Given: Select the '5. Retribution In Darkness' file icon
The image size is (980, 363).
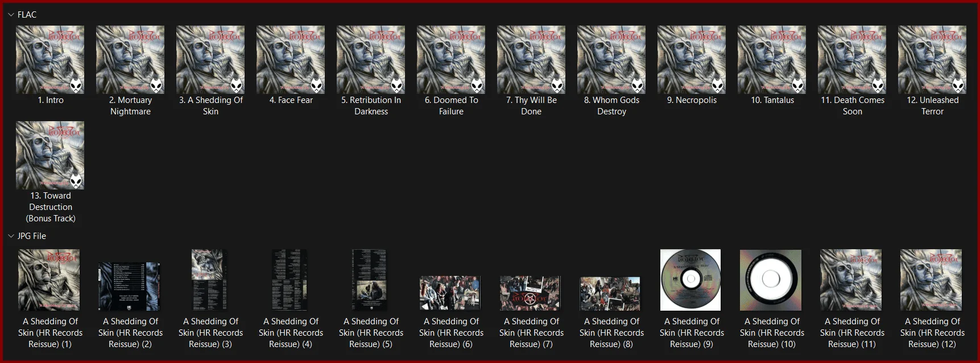Looking at the screenshot, I should pos(371,60).
